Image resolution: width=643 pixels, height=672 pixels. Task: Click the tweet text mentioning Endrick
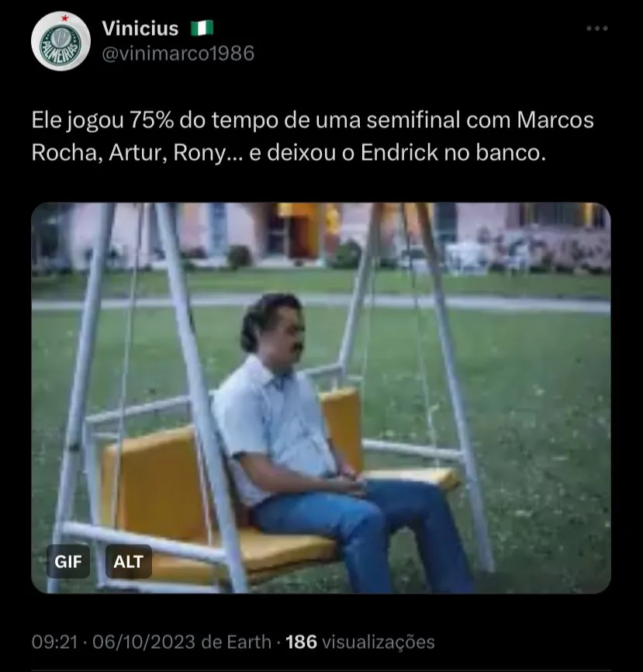point(289,153)
